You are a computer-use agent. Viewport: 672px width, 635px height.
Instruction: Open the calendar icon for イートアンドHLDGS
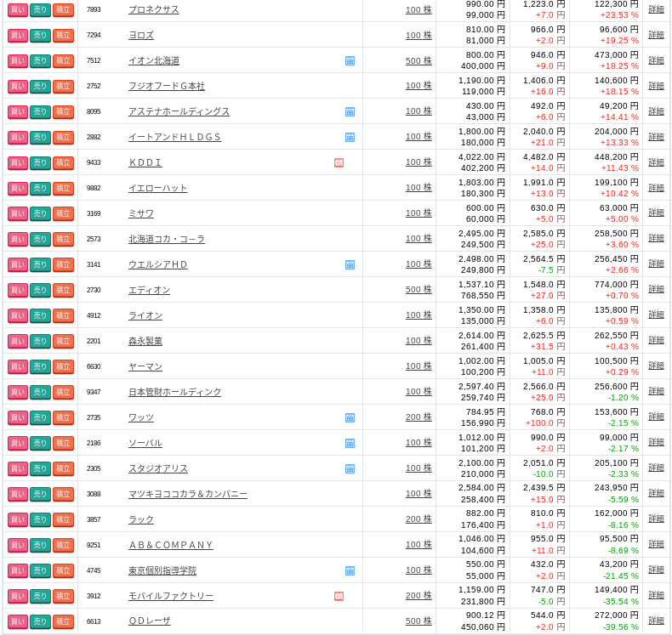point(350,138)
